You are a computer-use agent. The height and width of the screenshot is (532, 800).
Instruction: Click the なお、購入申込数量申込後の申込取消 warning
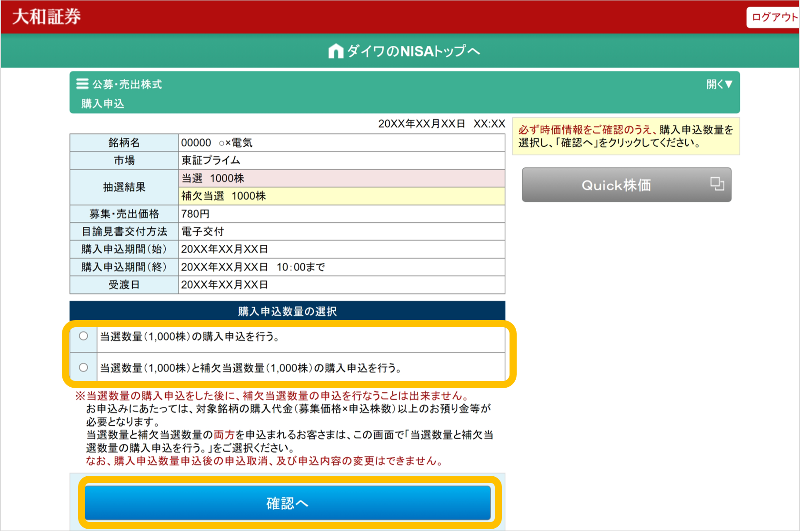(x=265, y=461)
